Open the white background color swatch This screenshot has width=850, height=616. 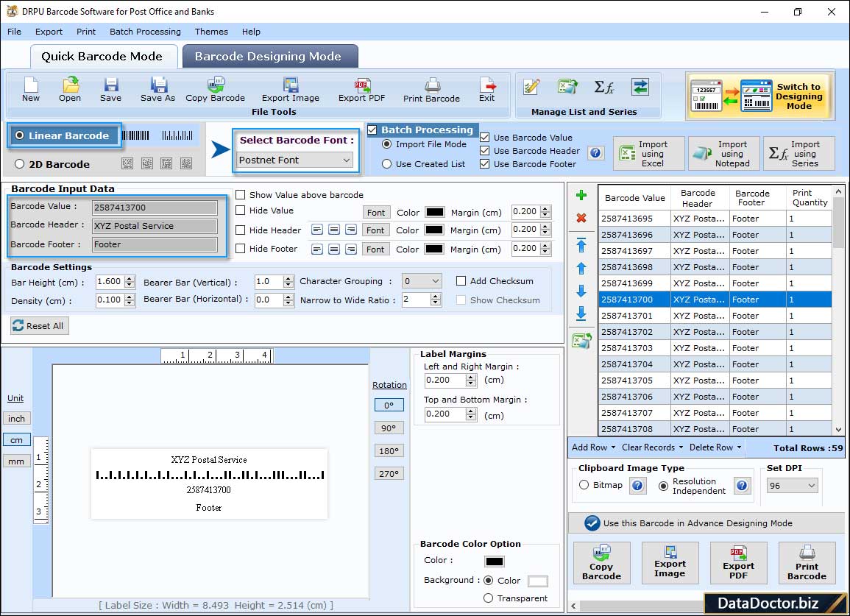(x=537, y=581)
